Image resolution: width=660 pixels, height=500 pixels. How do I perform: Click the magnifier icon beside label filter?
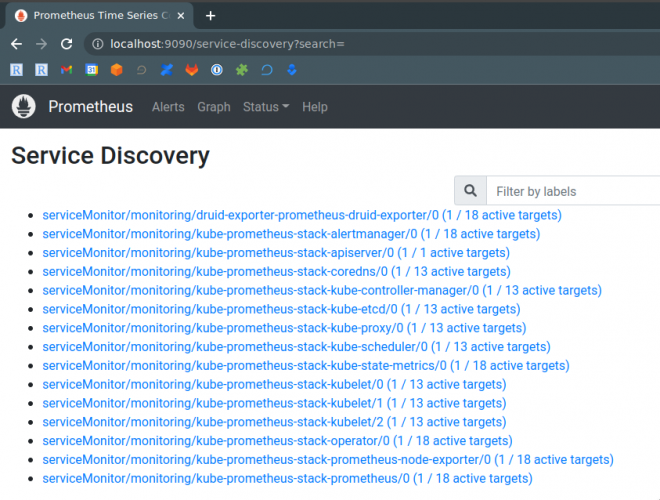click(x=470, y=191)
